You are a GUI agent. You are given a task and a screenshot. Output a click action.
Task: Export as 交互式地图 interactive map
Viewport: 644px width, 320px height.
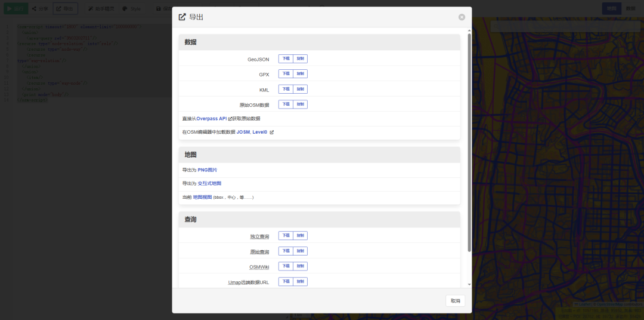(x=209, y=183)
